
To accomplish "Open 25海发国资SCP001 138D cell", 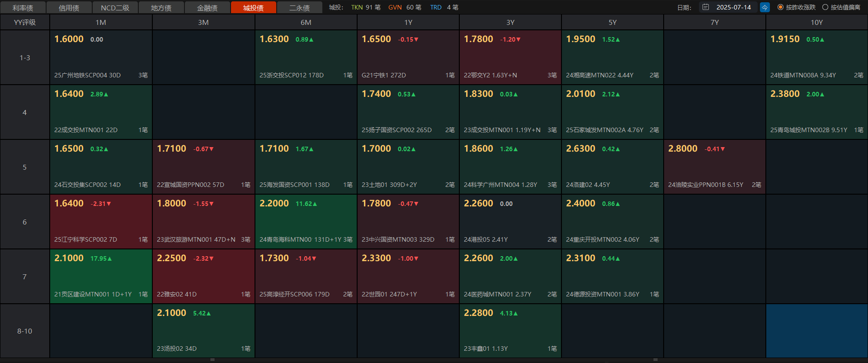I will coord(306,167).
